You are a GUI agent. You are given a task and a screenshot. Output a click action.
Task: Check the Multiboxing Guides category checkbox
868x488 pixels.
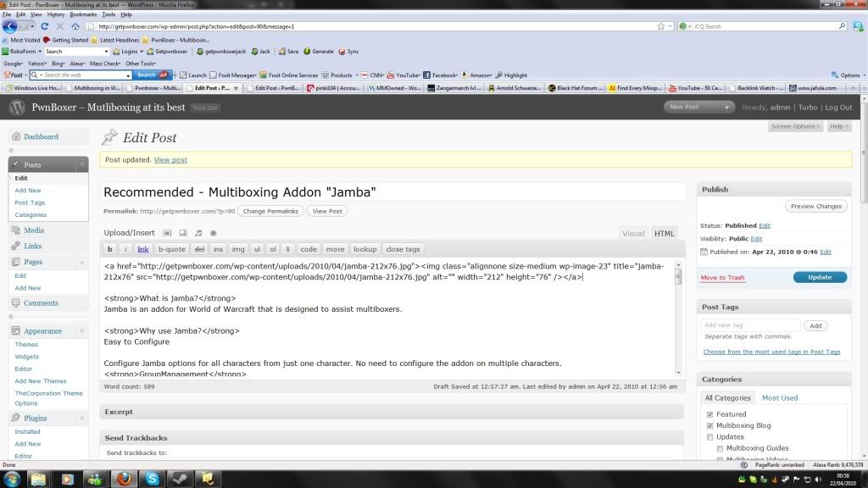pos(720,449)
